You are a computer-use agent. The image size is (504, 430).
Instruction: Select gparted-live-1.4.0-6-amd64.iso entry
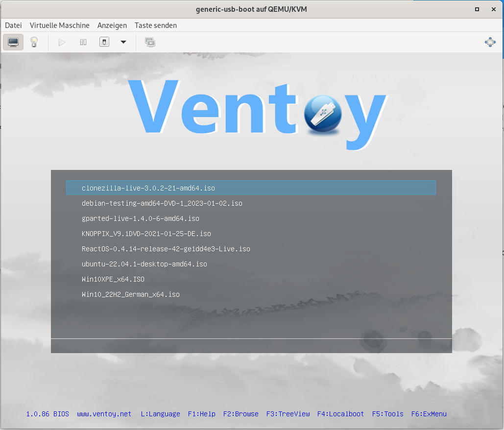coord(140,218)
